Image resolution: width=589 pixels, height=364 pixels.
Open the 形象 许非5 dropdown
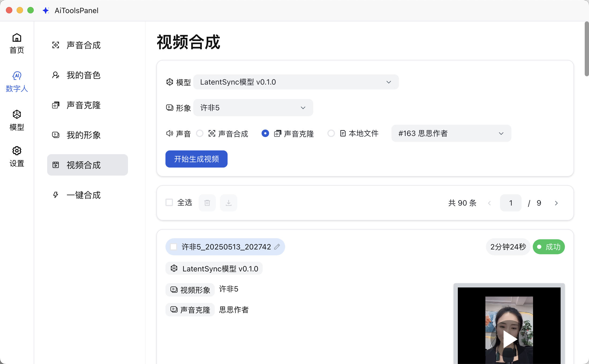[253, 108]
